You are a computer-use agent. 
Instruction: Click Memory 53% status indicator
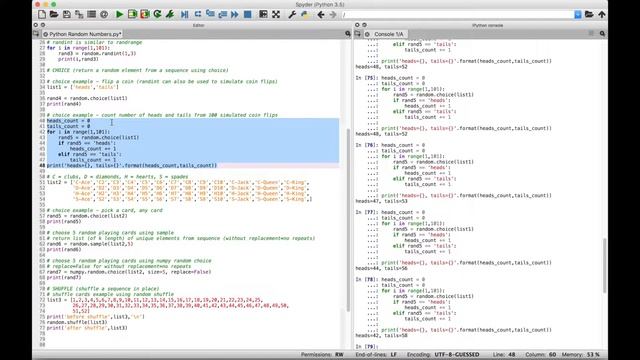coord(580,355)
